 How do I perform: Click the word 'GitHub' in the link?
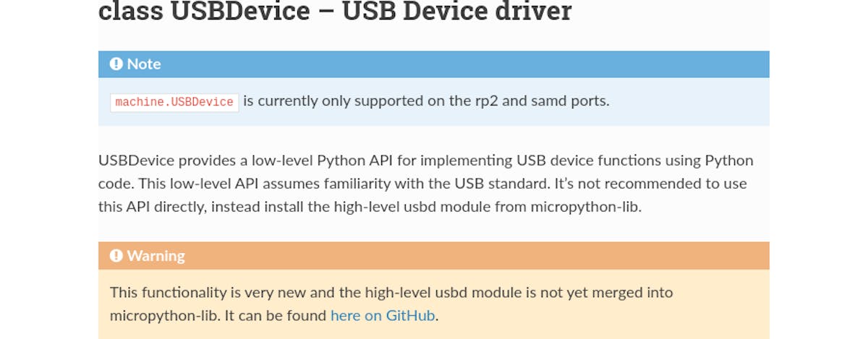point(411,316)
